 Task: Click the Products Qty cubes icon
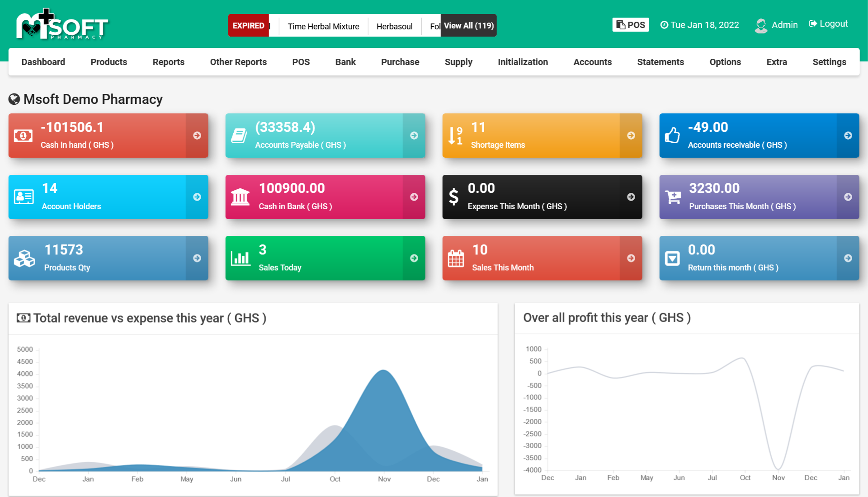point(24,258)
